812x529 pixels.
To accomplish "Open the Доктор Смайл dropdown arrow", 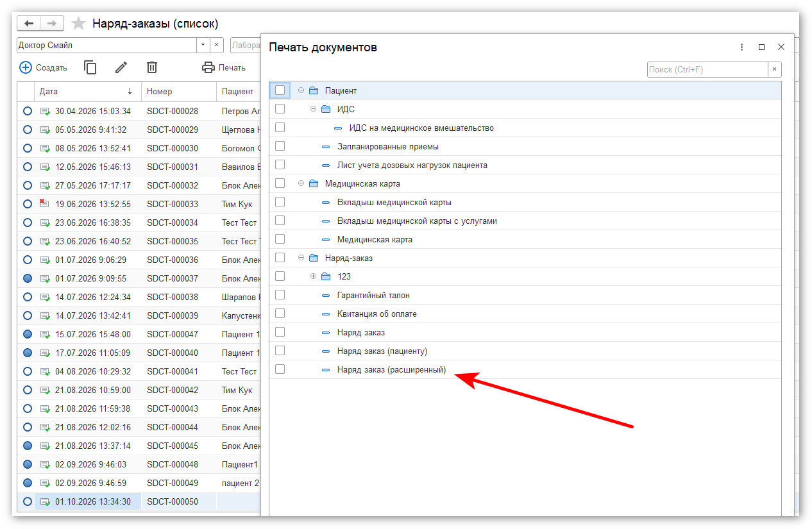I will [203, 45].
